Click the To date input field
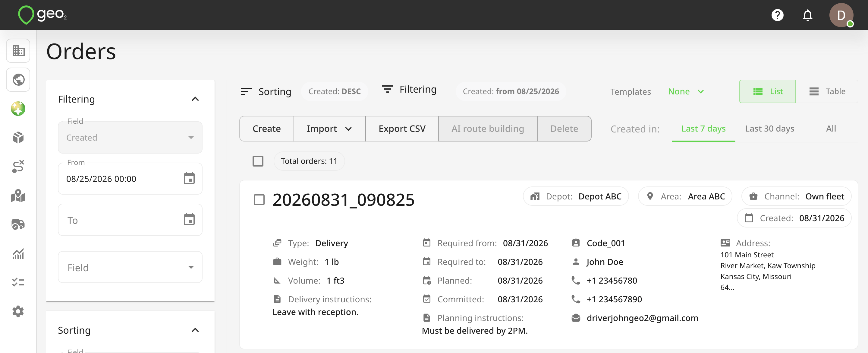This screenshot has height=353, width=868. [130, 220]
